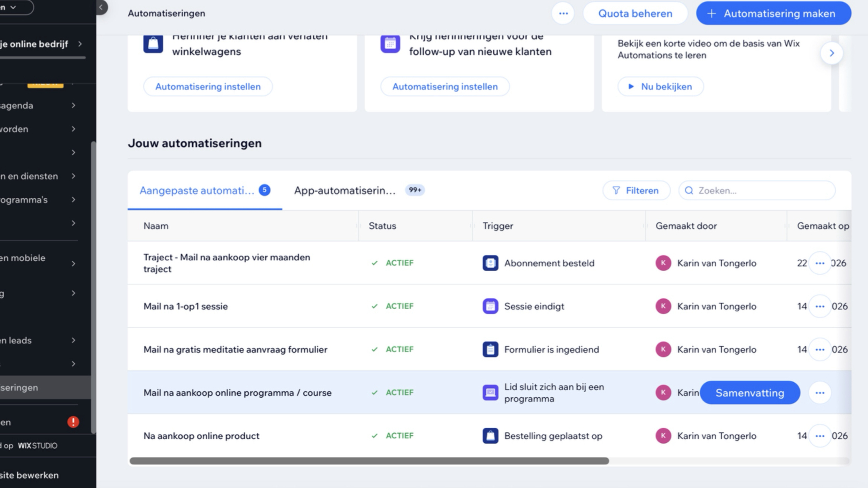Click the calendar icon next to Sessie eindigt
The image size is (868, 488).
coord(490,306)
